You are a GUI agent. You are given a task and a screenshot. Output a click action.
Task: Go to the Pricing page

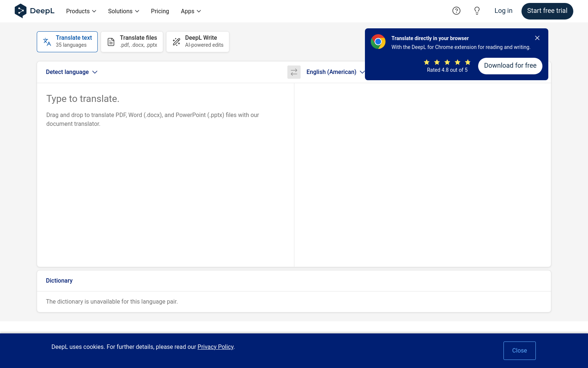pos(160,11)
